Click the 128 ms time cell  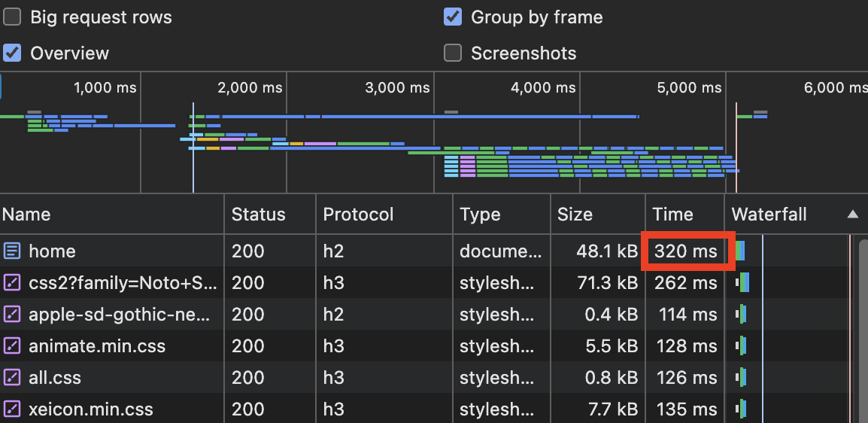(687, 346)
